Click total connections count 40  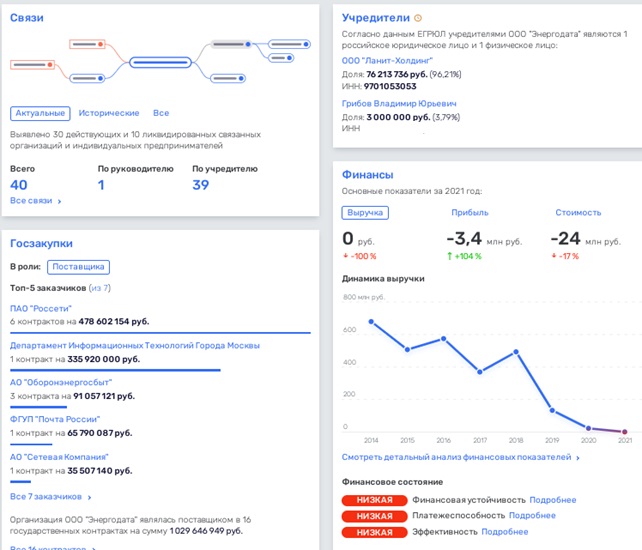[x=19, y=185]
